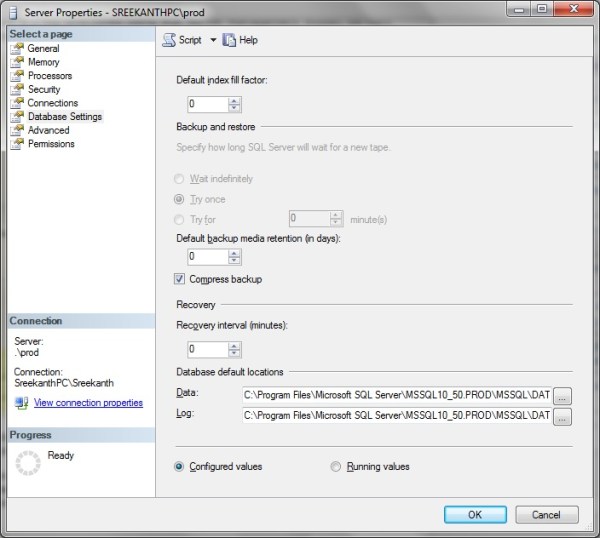Open the Advanced page
Screen dimensions: 600x538
click(x=48, y=130)
